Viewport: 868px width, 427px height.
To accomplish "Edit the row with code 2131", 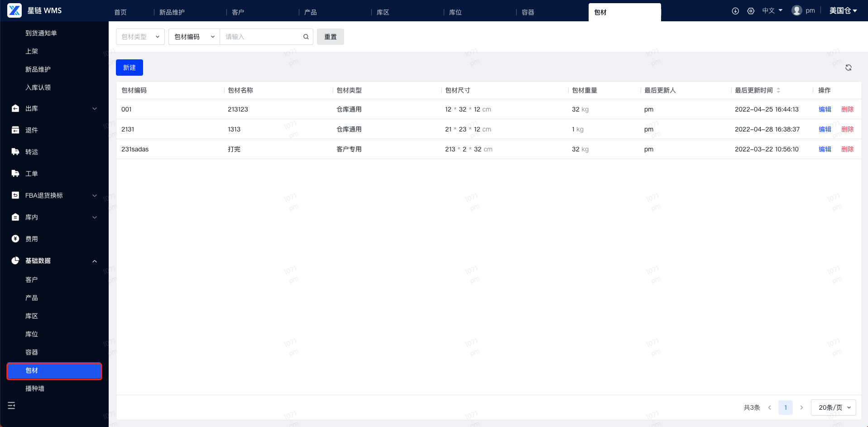I will tap(825, 129).
